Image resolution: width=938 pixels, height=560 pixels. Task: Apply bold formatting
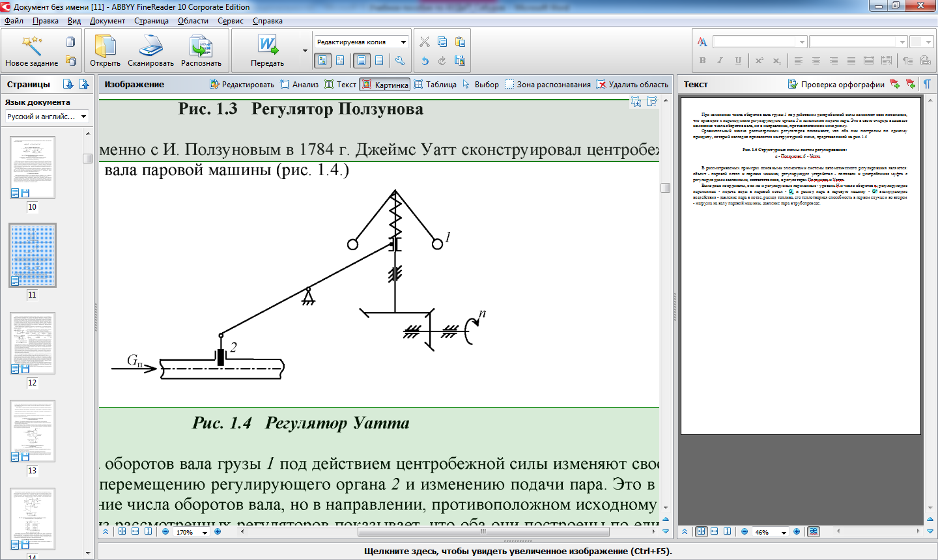[702, 61]
